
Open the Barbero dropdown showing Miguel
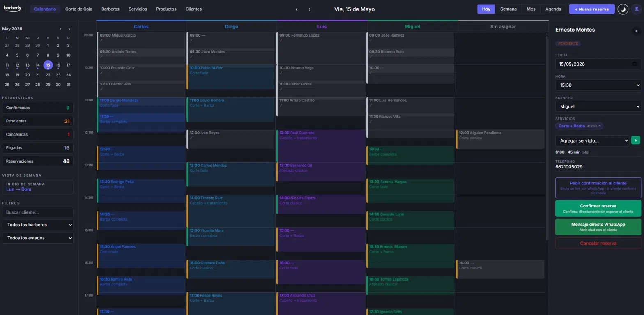[598, 106]
